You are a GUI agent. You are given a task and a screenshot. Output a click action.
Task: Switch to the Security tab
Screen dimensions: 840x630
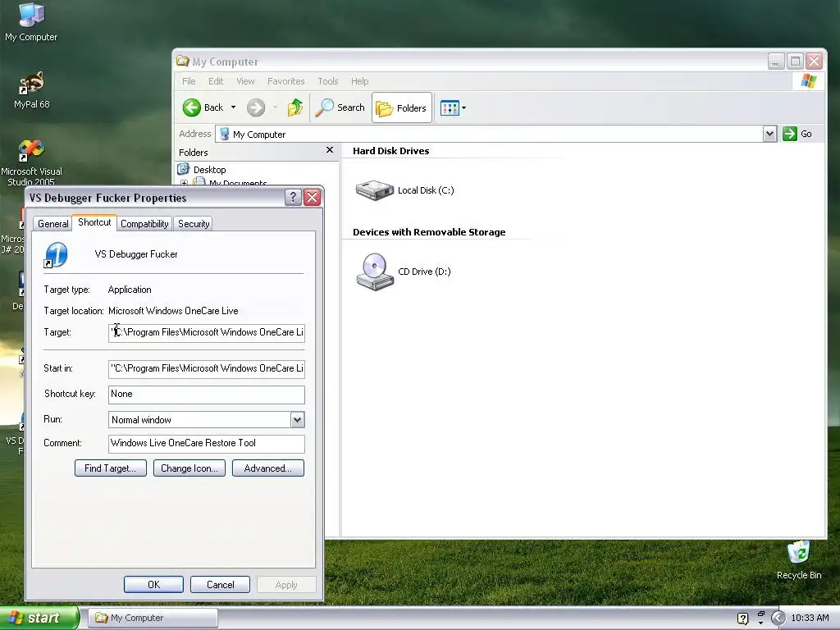click(x=194, y=223)
